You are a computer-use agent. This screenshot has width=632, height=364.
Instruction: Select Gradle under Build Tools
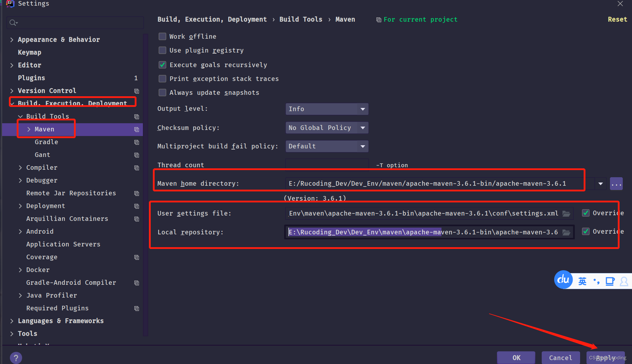click(46, 142)
